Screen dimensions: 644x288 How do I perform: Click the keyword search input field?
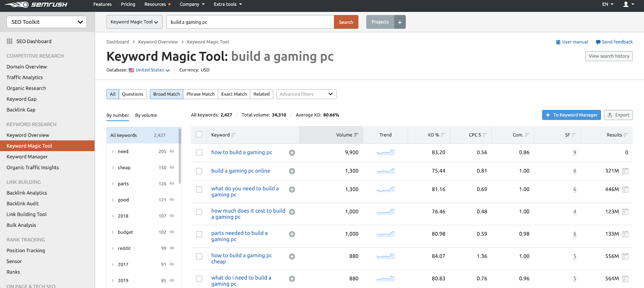(x=250, y=22)
